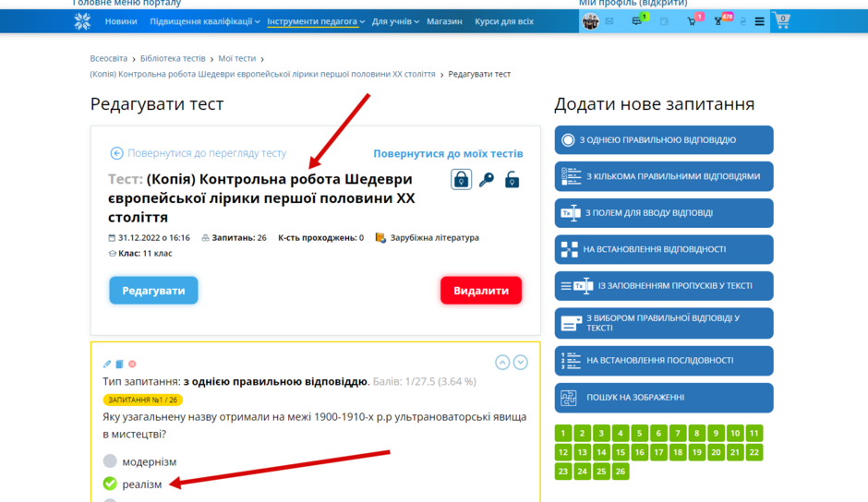This screenshot has height=502, width=868.
Task: Add question Із заповненням пропусків у тексті
Action: (664, 286)
